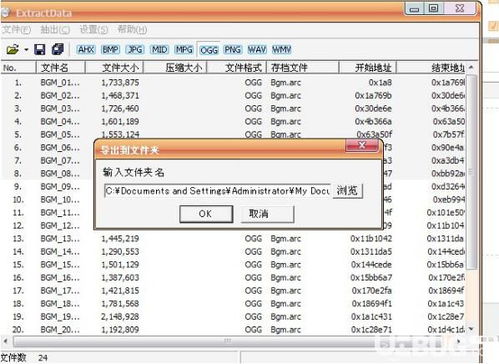499x364 pixels.
Task: Select the BGM_15 file row
Action: point(233,265)
